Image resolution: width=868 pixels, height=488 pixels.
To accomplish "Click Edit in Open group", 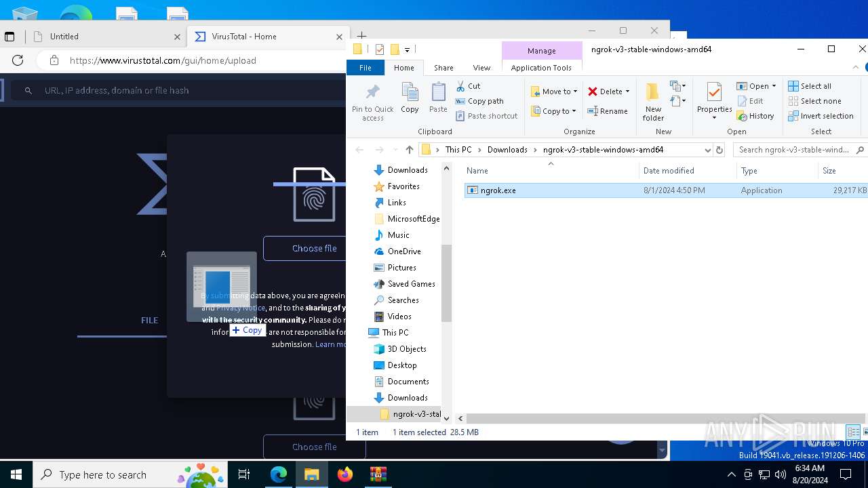I will pos(750,101).
